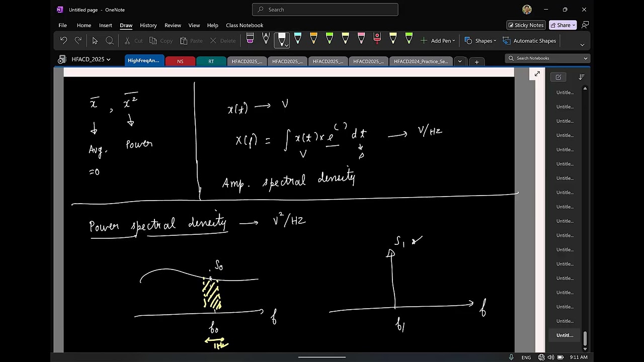
Task: Choose the pink pen
Action: (361, 39)
